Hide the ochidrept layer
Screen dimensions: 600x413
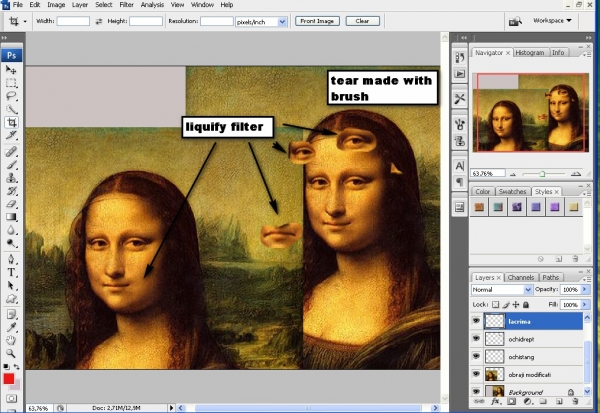[x=476, y=338]
